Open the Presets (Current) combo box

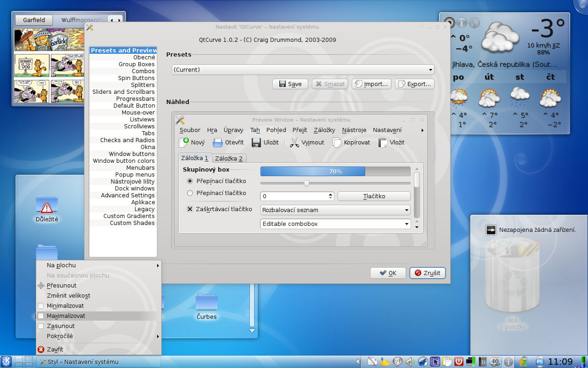[303, 70]
